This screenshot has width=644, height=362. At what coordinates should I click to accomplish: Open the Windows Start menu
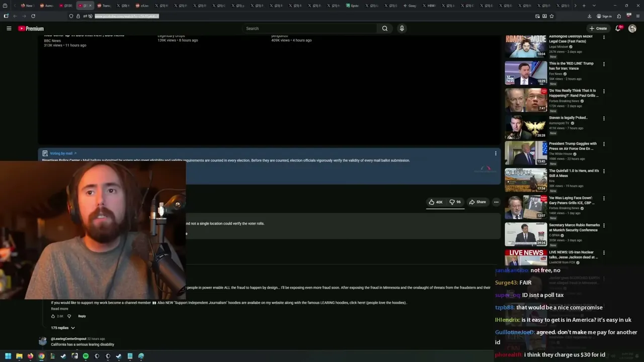coord(8,356)
